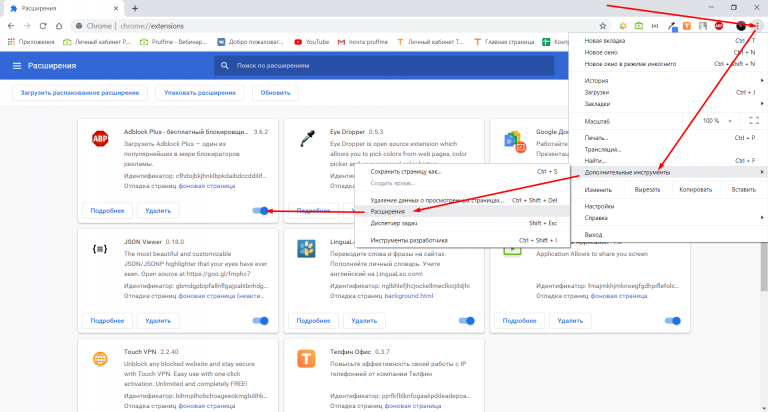768x412 pixels.
Task: Click Выход in the Chrome menu
Action: [x=668, y=235]
